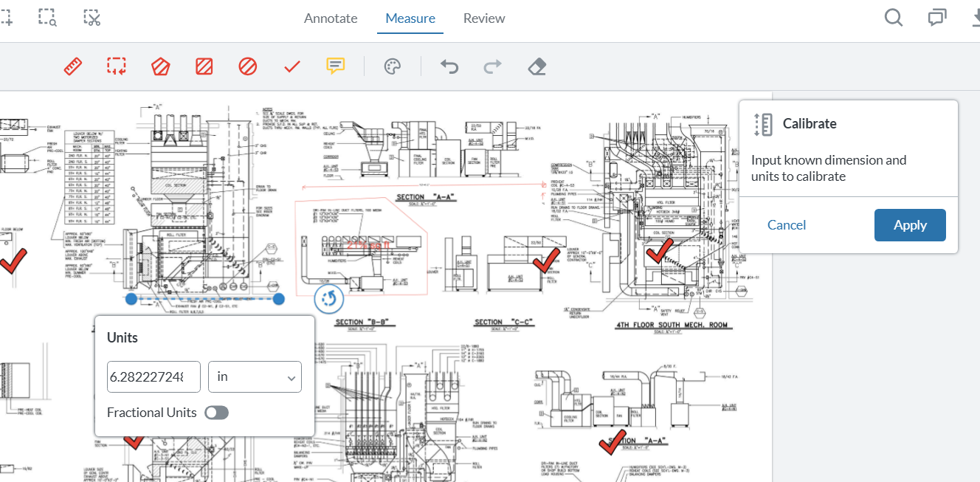Choose the polygon area measurement tool

pyautogui.click(x=160, y=66)
